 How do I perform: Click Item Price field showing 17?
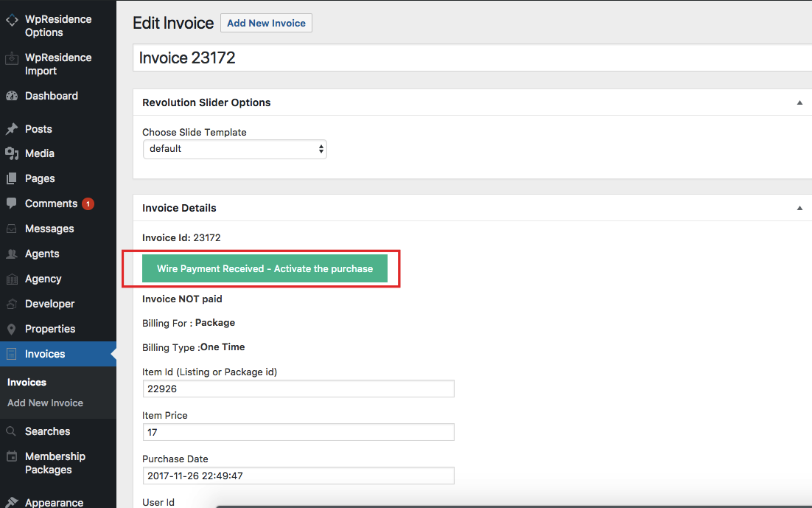click(x=298, y=432)
